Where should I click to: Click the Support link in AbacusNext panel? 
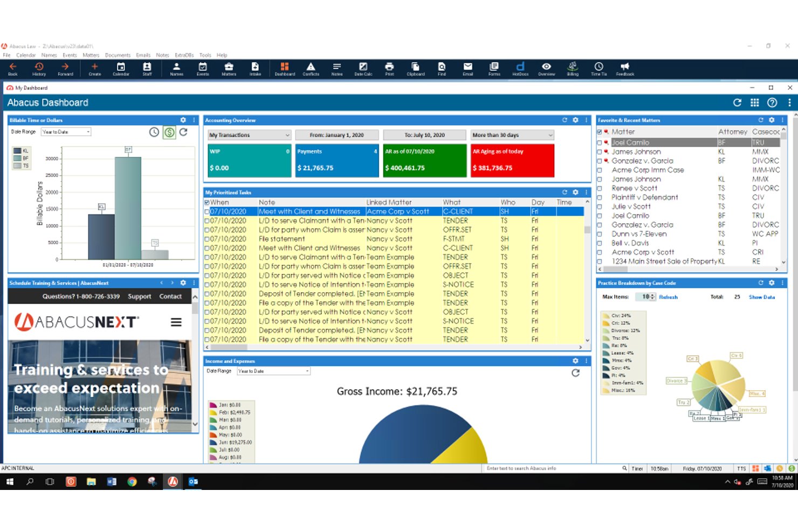[x=139, y=296]
